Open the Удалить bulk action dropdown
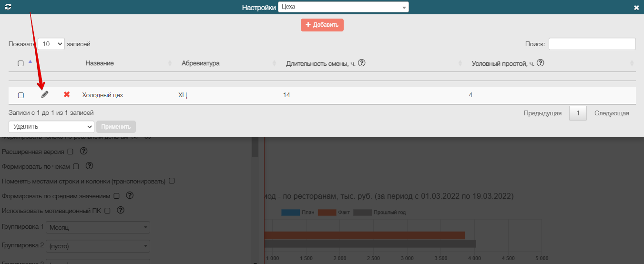644x264 pixels. [51, 127]
